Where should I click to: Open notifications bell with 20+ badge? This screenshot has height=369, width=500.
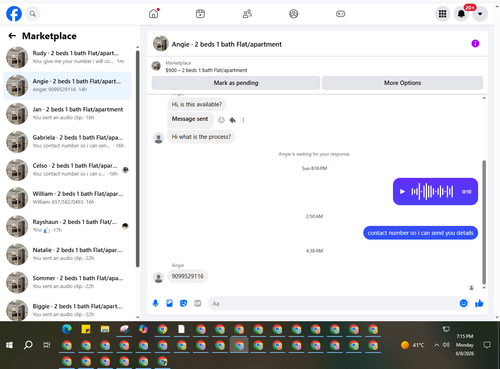tap(461, 14)
